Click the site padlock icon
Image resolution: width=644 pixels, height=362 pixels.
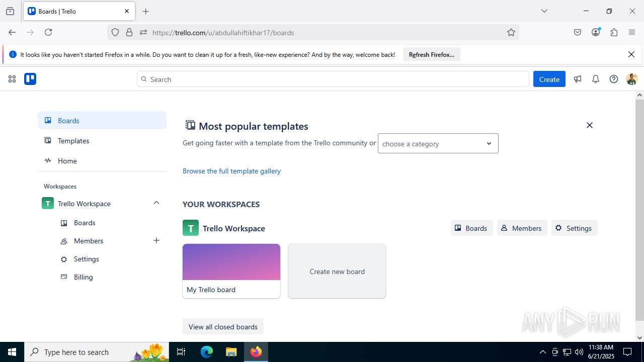pos(129,32)
